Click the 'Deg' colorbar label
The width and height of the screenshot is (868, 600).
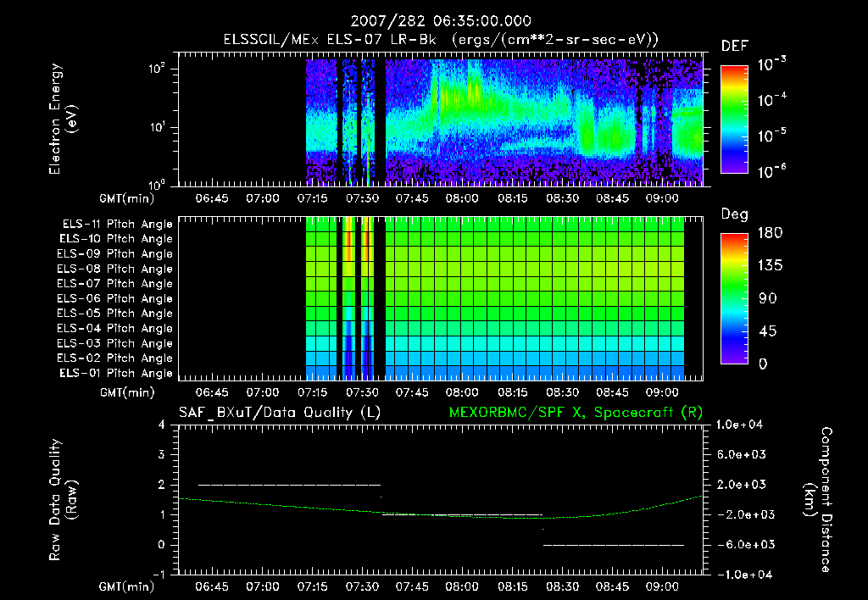[x=735, y=214]
